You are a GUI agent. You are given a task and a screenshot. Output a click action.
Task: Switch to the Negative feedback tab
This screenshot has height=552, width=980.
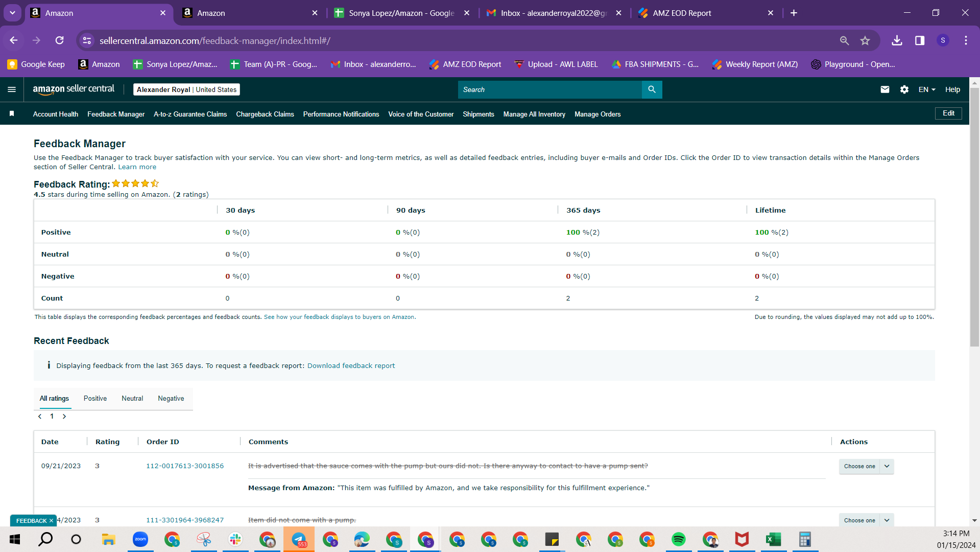pyautogui.click(x=171, y=398)
